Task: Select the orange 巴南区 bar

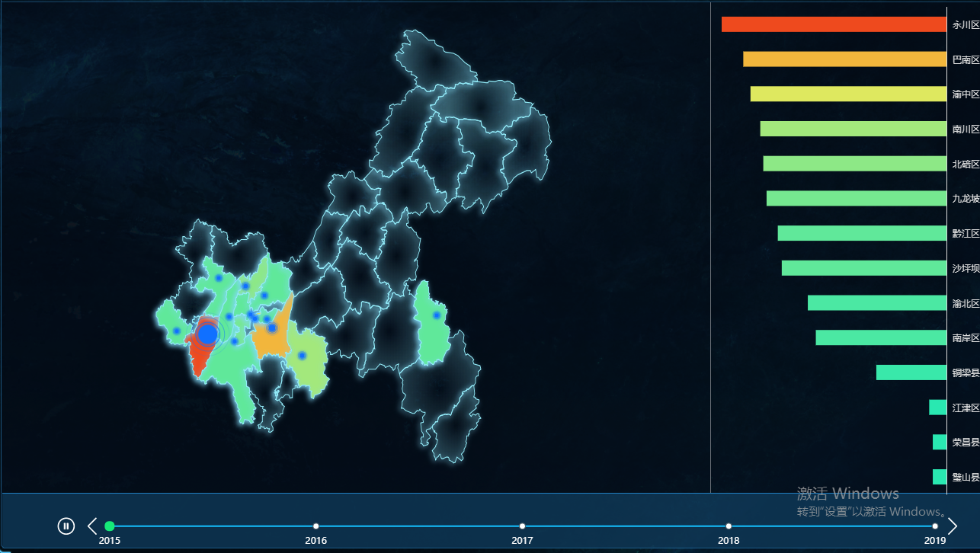Action: (x=844, y=59)
